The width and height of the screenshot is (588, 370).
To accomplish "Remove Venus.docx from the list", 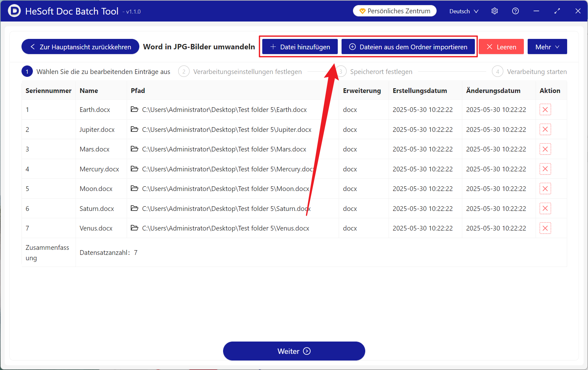I will point(545,228).
